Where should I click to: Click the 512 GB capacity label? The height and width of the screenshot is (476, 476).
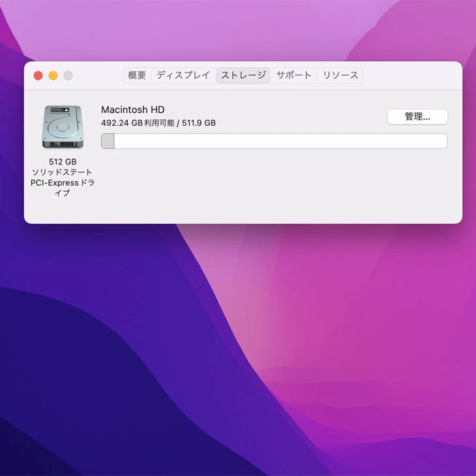pos(63,162)
